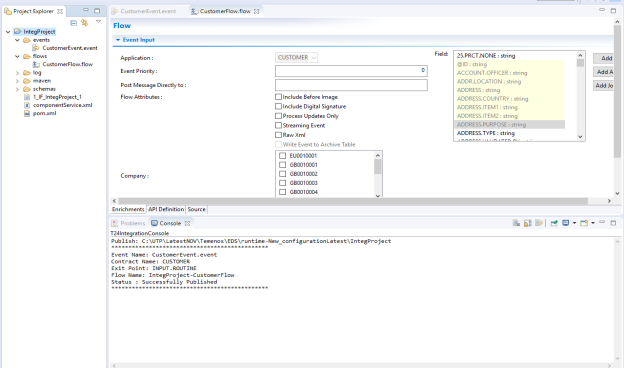Enable Include Before Image checkbox
This screenshot has height=368, width=624.
(x=279, y=97)
